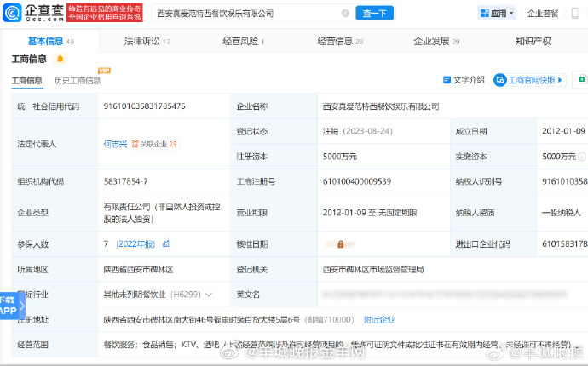Viewport: 588px width, 366px height.
Task: Open 文字介绍 view
Action: pos(464,80)
